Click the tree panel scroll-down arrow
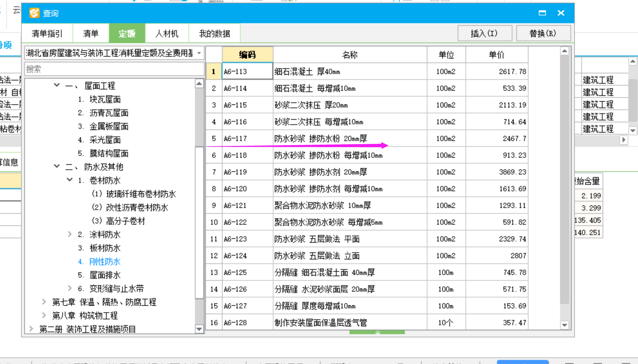 tap(199, 329)
